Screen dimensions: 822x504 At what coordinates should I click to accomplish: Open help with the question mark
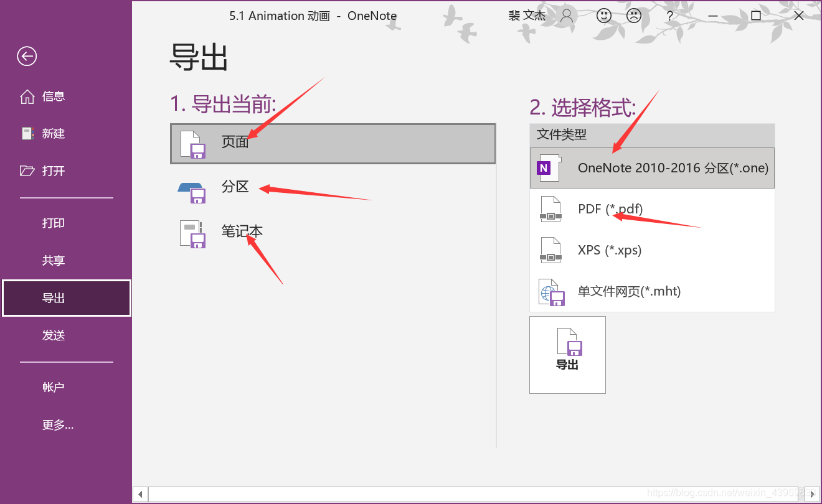pos(670,16)
